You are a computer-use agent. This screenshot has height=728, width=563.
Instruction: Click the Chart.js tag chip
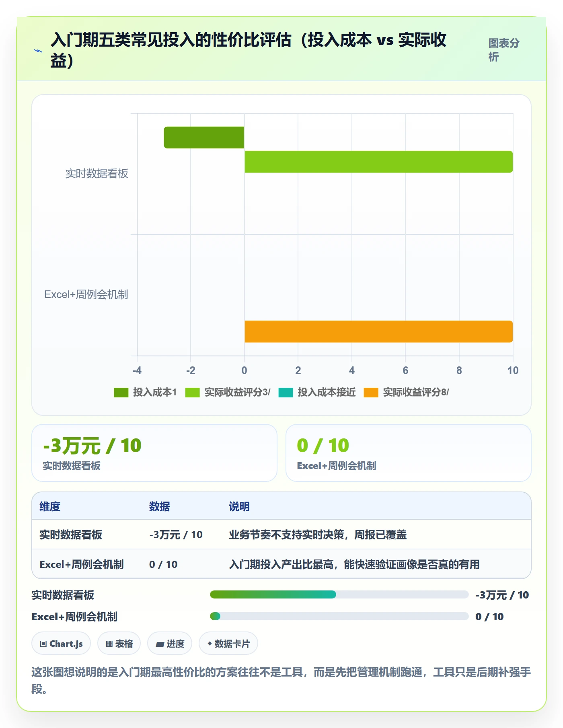[61, 644]
